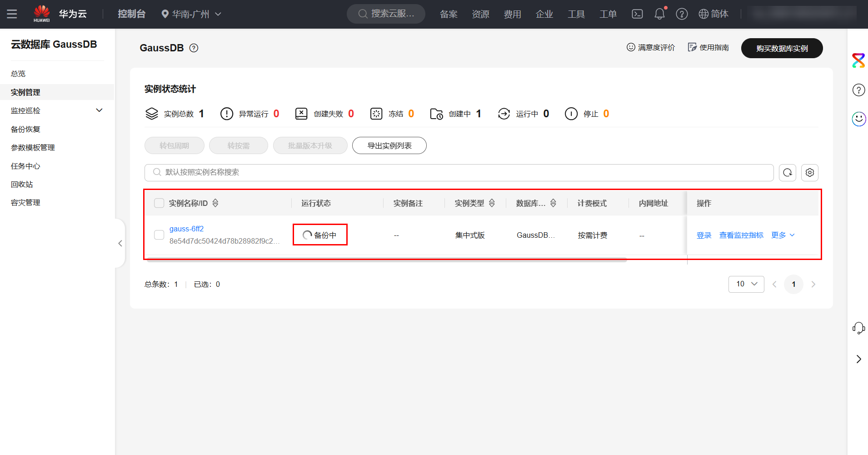Open table column settings gear
Screen dimensions: 868x455
(x=810, y=173)
